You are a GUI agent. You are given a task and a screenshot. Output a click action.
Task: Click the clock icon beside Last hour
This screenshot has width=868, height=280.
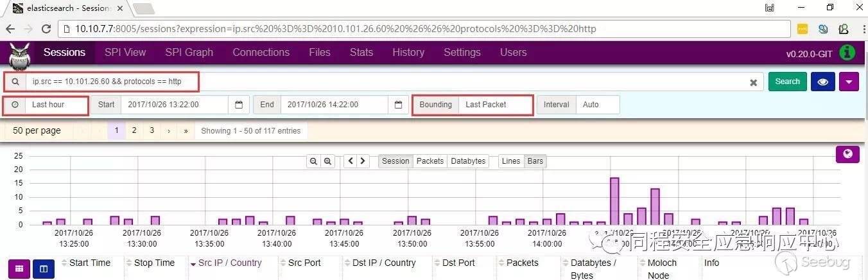(x=15, y=105)
